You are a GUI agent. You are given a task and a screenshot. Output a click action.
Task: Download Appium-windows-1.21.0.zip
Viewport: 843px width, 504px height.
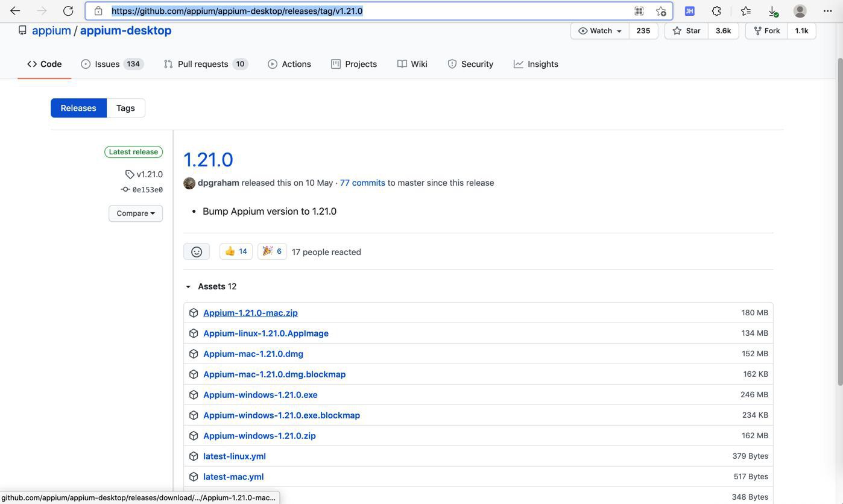259,436
